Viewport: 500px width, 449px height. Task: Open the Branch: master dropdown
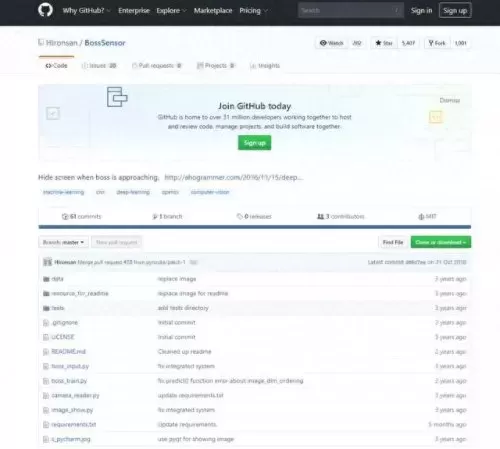click(x=63, y=242)
